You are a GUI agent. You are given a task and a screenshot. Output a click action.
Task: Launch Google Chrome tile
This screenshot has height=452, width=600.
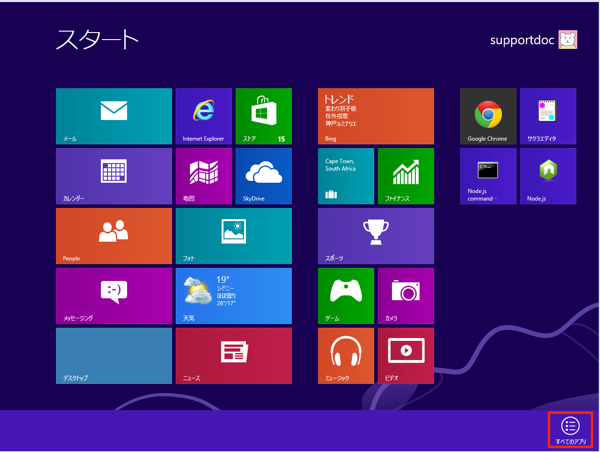point(488,116)
